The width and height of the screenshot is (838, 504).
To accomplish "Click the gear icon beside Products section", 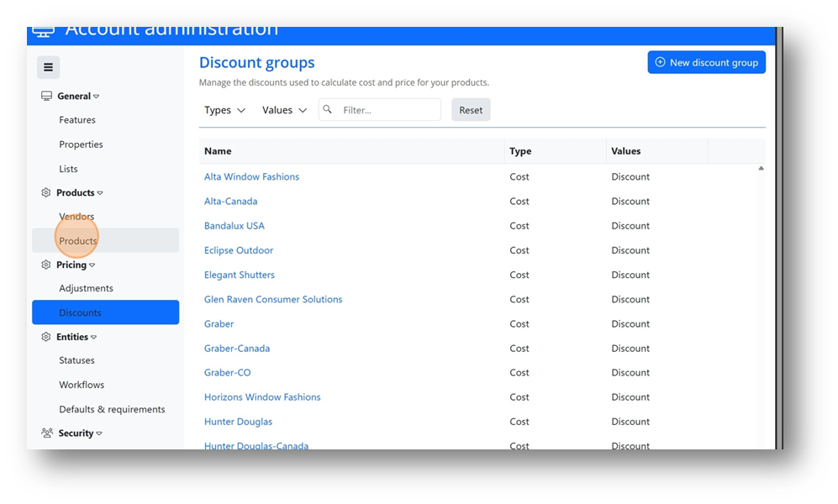I will [46, 192].
